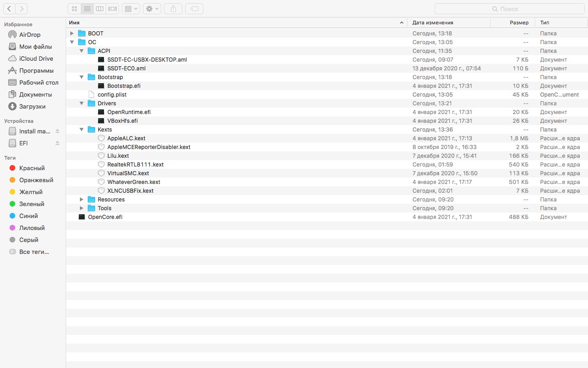This screenshot has width=588, height=368.
Task: Expand the Tools folder disclosure triangle
Action: click(81, 208)
